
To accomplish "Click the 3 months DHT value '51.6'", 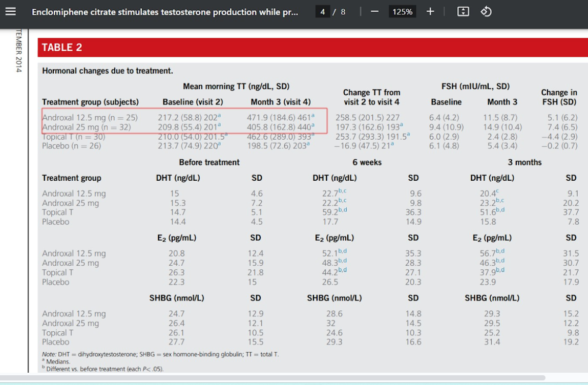I will [x=488, y=212].
